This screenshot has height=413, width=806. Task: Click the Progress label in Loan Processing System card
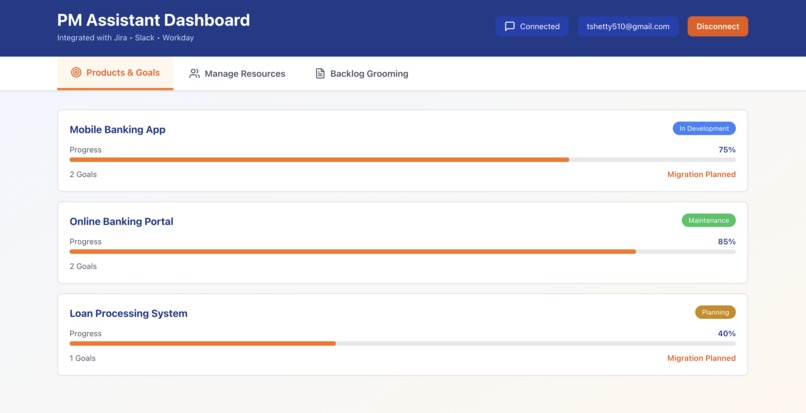click(x=85, y=333)
